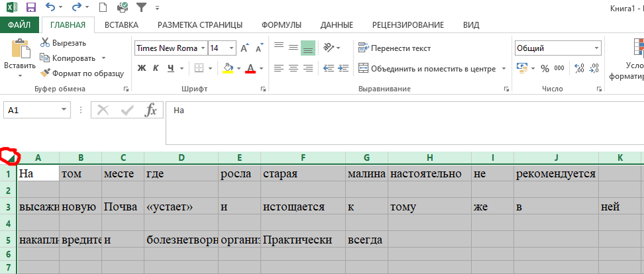The width and height of the screenshot is (644, 274).
Task: Select column D header
Action: [x=181, y=158]
